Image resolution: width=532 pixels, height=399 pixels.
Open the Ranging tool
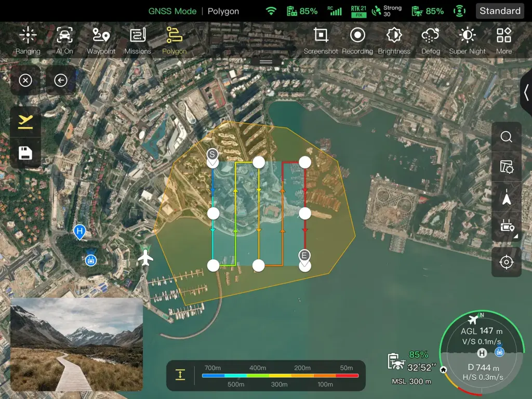(x=28, y=41)
